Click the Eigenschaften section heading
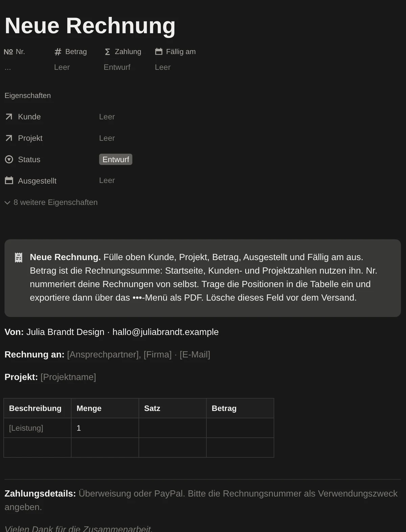 tap(28, 96)
